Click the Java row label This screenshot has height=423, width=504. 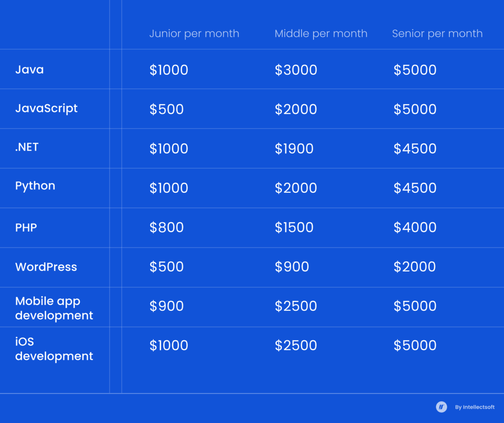(30, 69)
